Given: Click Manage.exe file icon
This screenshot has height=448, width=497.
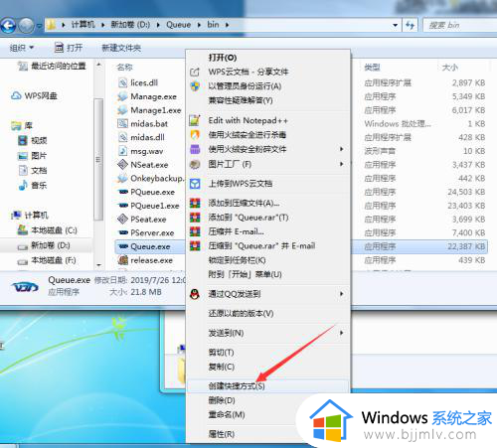Looking at the screenshot, I should pos(123,96).
